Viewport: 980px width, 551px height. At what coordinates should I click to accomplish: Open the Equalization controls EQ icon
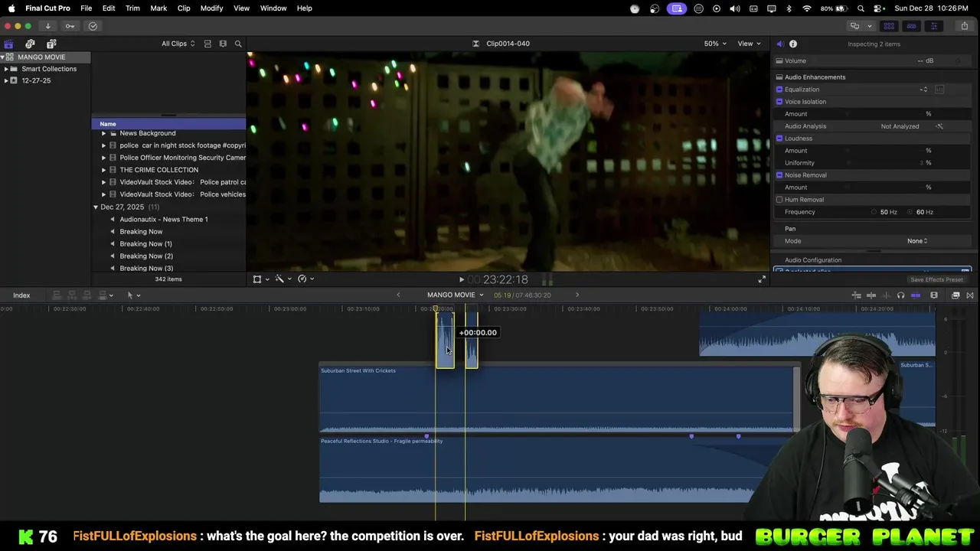coord(939,90)
